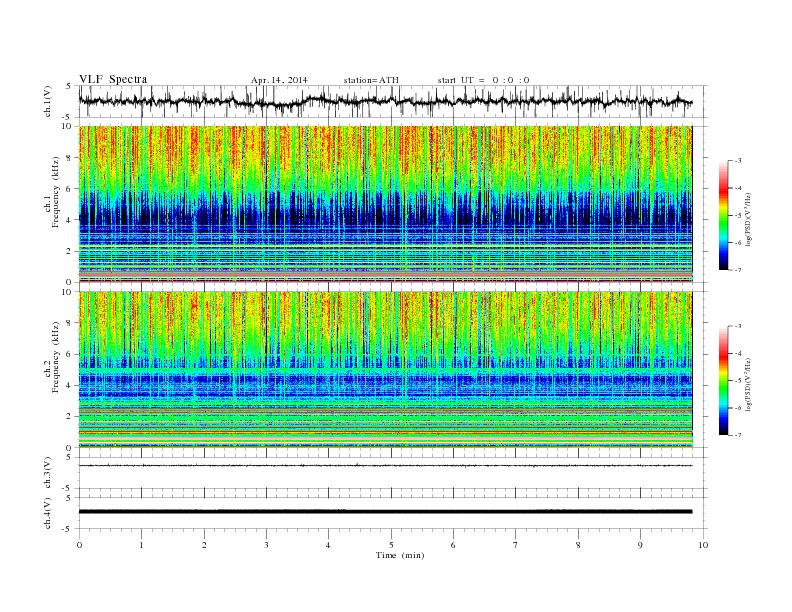Click the 'station=ATH' header label

click(371, 80)
